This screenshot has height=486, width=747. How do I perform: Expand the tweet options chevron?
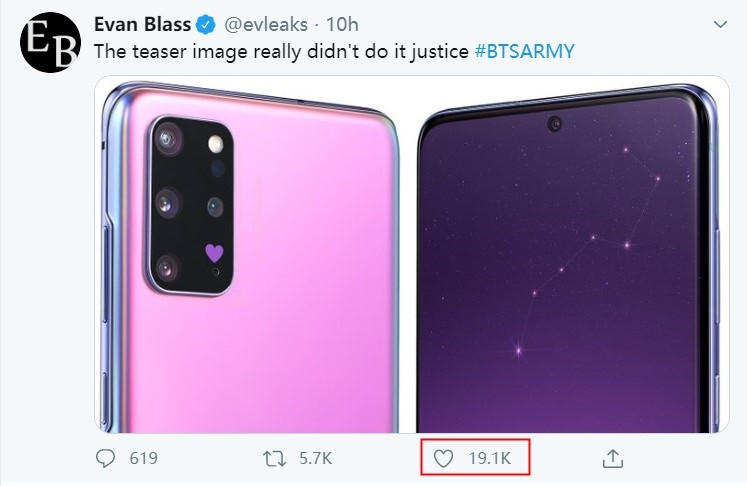pyautogui.click(x=718, y=23)
